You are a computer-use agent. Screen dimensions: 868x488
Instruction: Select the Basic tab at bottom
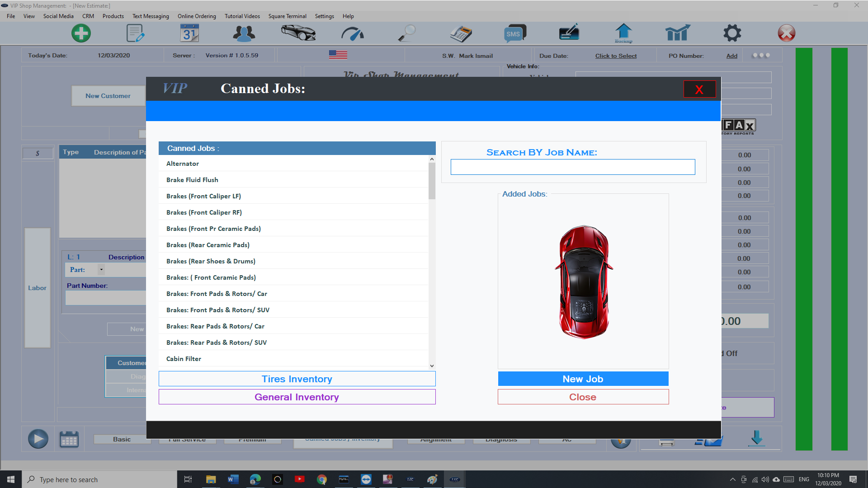[122, 439]
